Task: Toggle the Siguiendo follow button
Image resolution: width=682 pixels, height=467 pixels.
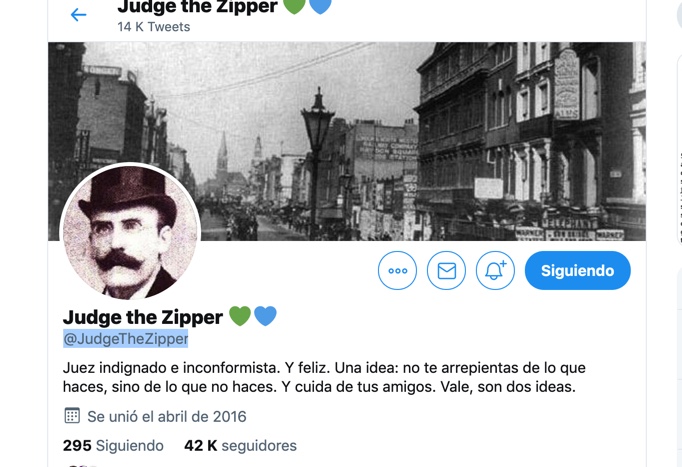Action: click(x=578, y=270)
